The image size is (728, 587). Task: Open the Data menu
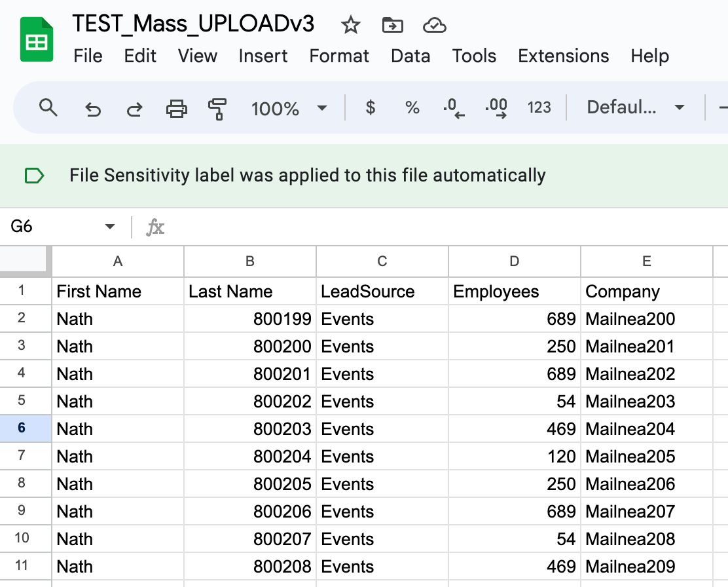[x=410, y=56]
